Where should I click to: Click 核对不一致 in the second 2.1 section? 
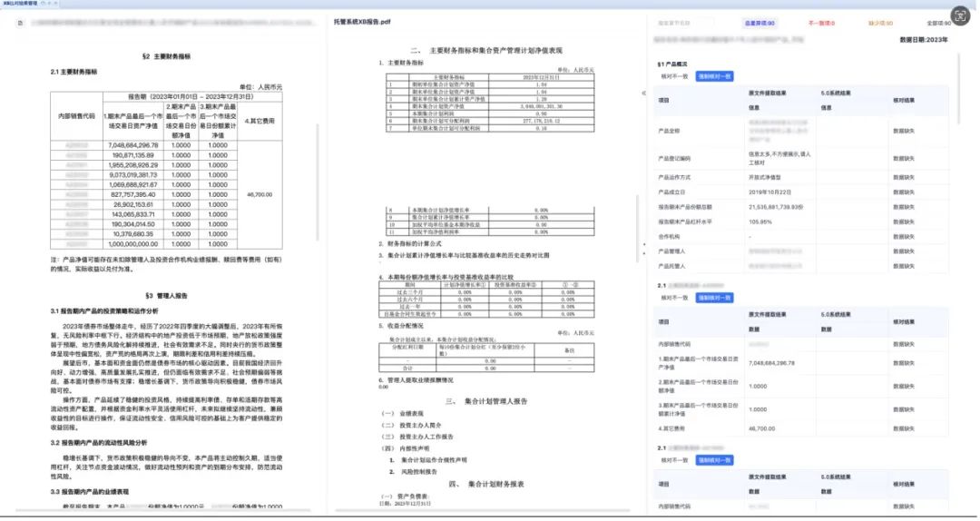point(674,460)
